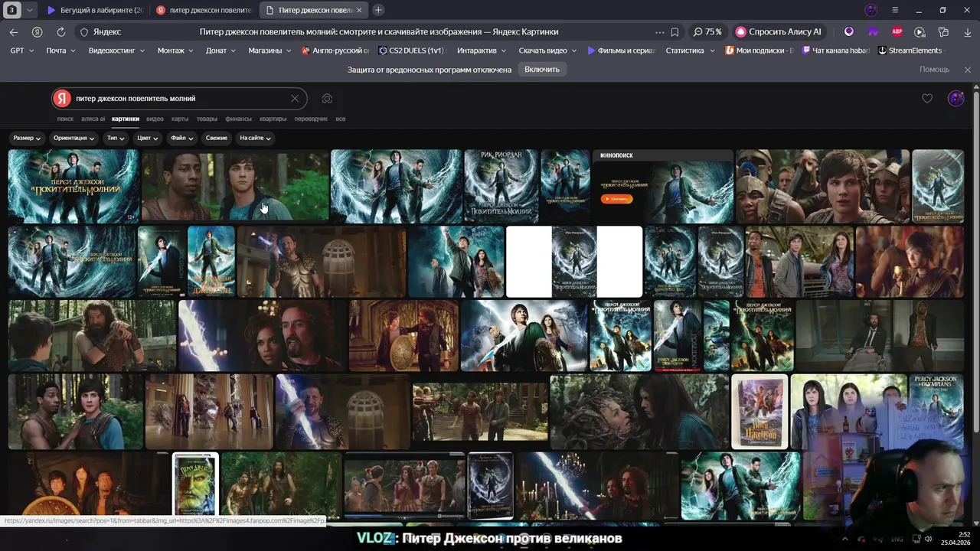Open the three-dots page menu in address bar
This screenshot has width=980, height=551.
pyautogui.click(x=660, y=32)
